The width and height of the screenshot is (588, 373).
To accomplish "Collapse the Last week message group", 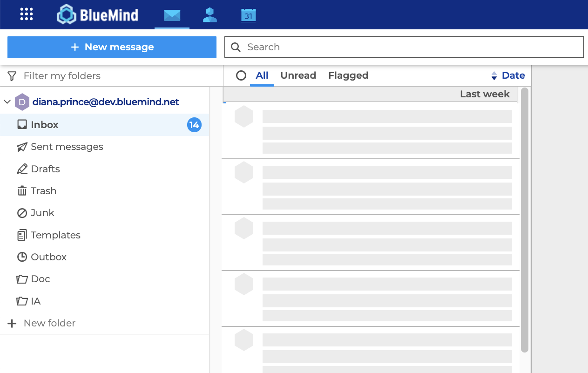I will pyautogui.click(x=485, y=94).
